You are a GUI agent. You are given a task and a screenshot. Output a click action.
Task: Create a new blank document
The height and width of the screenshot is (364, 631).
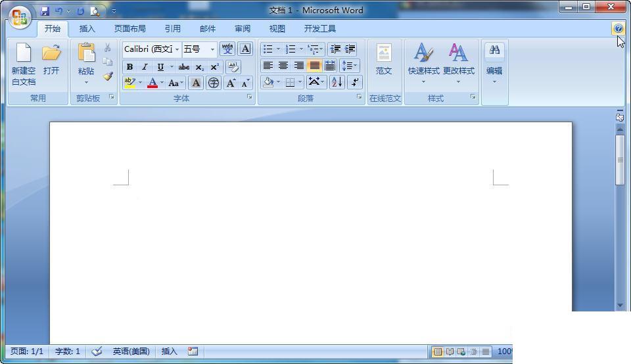[24, 64]
